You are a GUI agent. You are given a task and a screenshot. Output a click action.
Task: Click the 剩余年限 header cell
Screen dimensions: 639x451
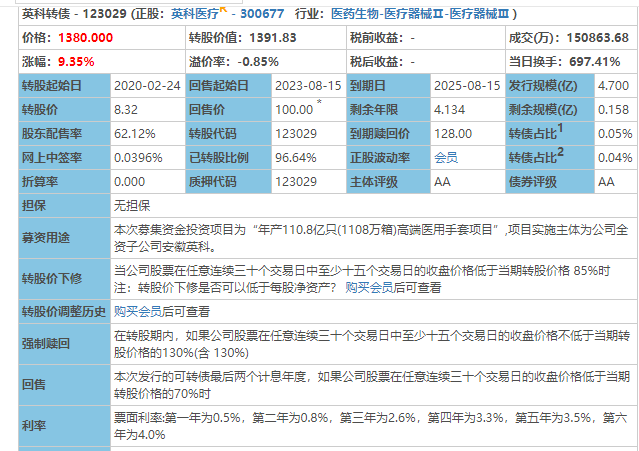click(x=388, y=110)
